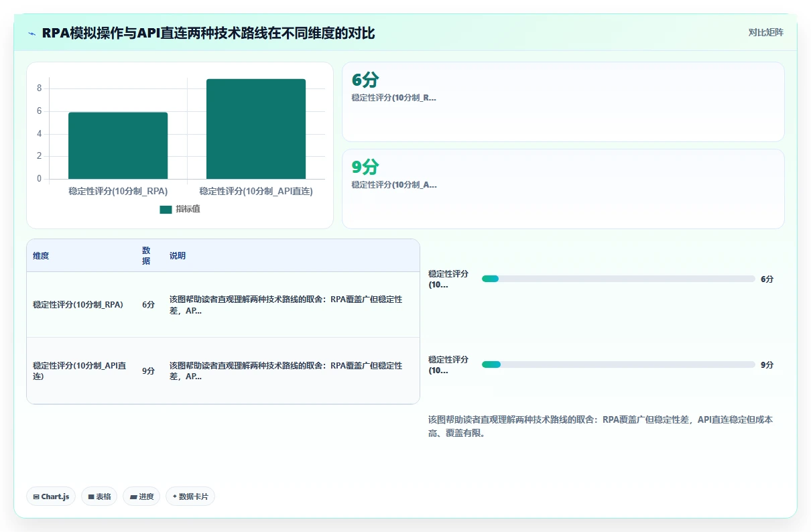Click the 9分 label right of progress bar
The height and width of the screenshot is (532, 811).
(x=767, y=364)
